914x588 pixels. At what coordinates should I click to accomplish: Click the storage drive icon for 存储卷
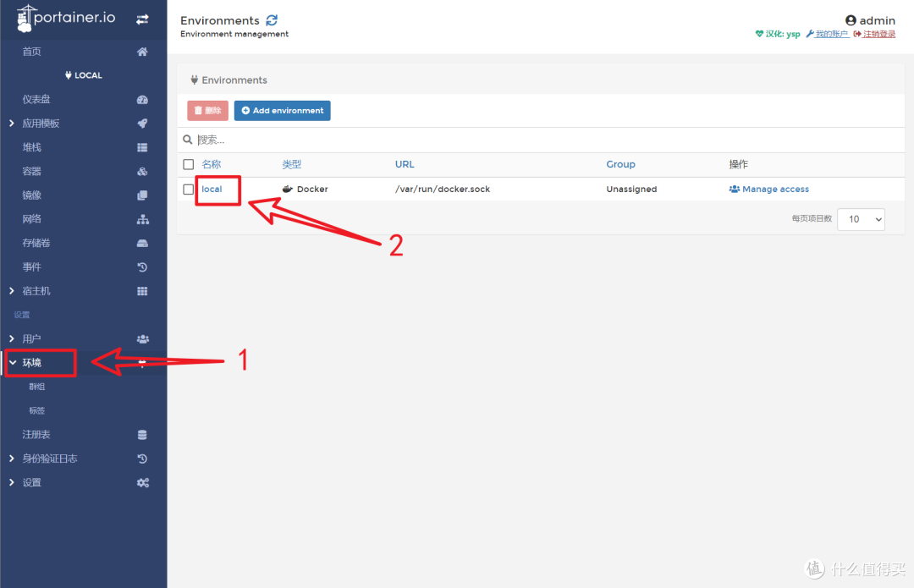[142, 244]
